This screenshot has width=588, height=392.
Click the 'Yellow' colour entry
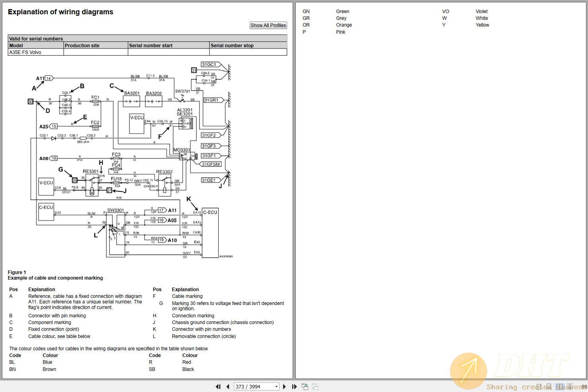pos(482,25)
